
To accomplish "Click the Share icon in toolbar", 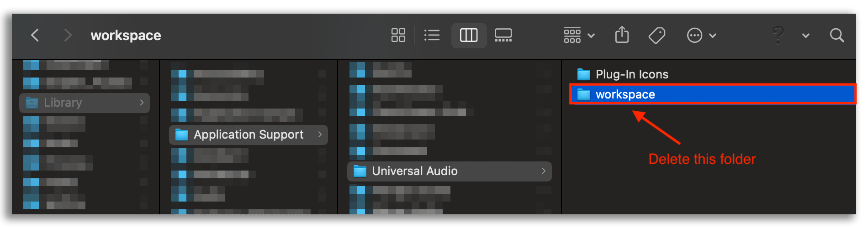I will coord(622,35).
